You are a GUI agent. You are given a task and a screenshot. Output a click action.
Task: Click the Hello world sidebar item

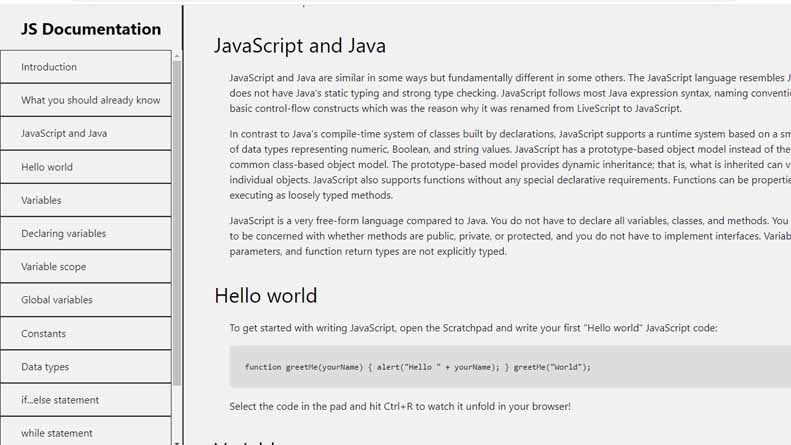pyautogui.click(x=47, y=167)
